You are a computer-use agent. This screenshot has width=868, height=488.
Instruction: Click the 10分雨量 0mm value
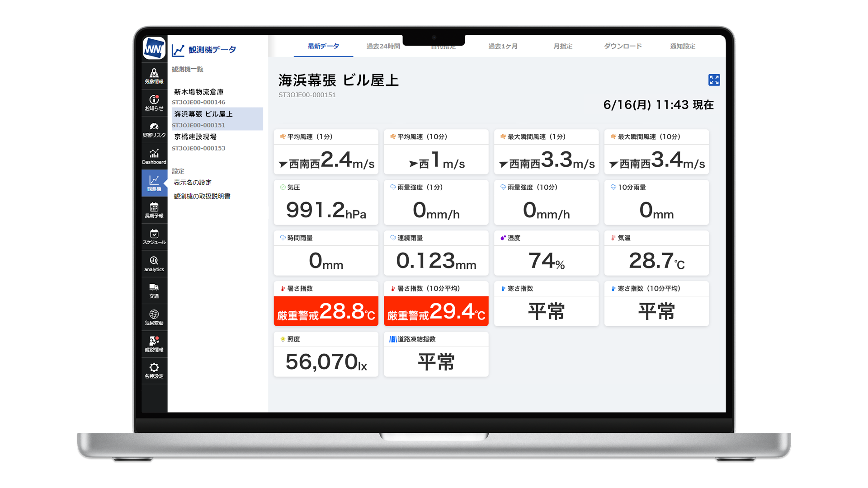(x=657, y=210)
